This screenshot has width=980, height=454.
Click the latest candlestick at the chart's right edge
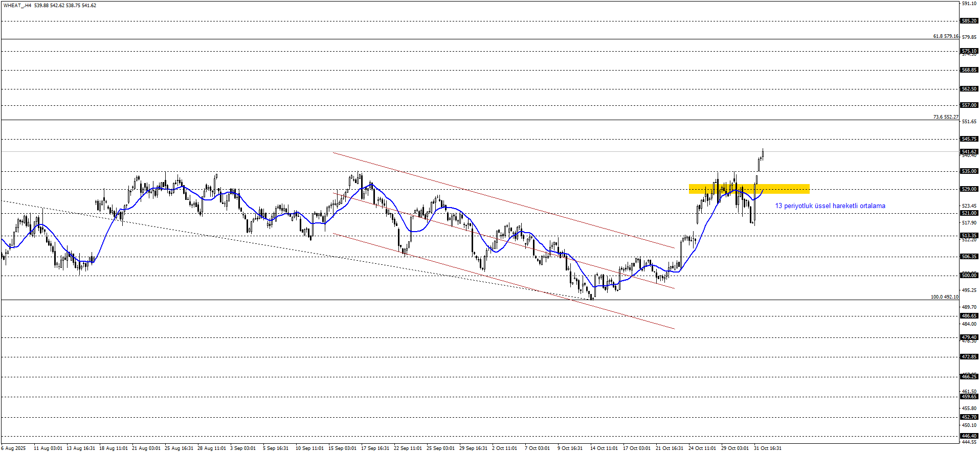[x=763, y=153]
